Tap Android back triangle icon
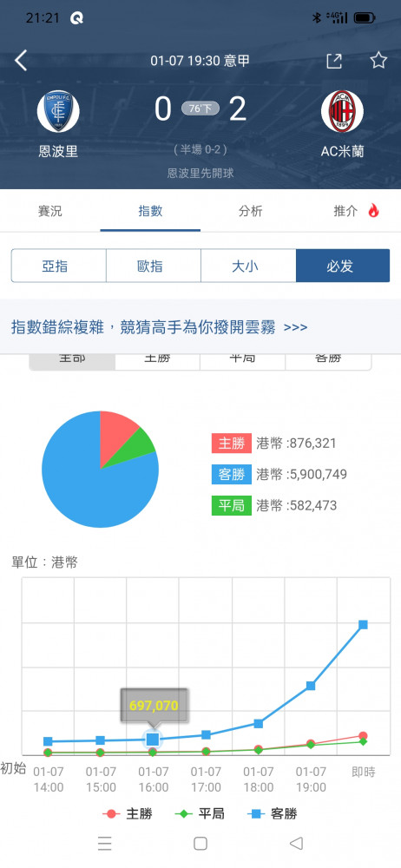401x868 pixels. [x=296, y=843]
